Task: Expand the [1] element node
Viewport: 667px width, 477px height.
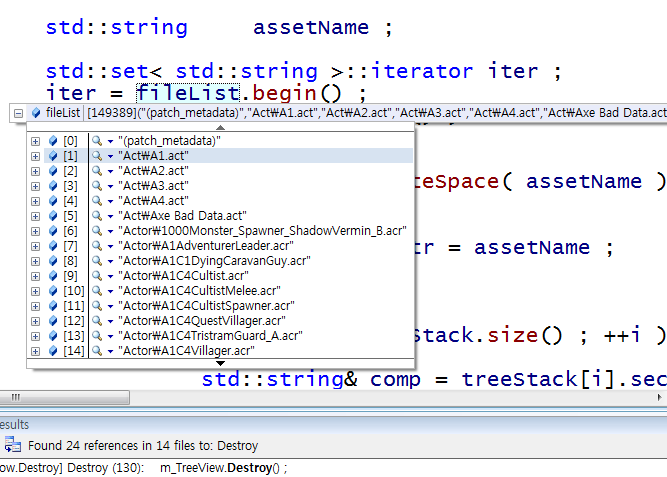Action: 35,156
